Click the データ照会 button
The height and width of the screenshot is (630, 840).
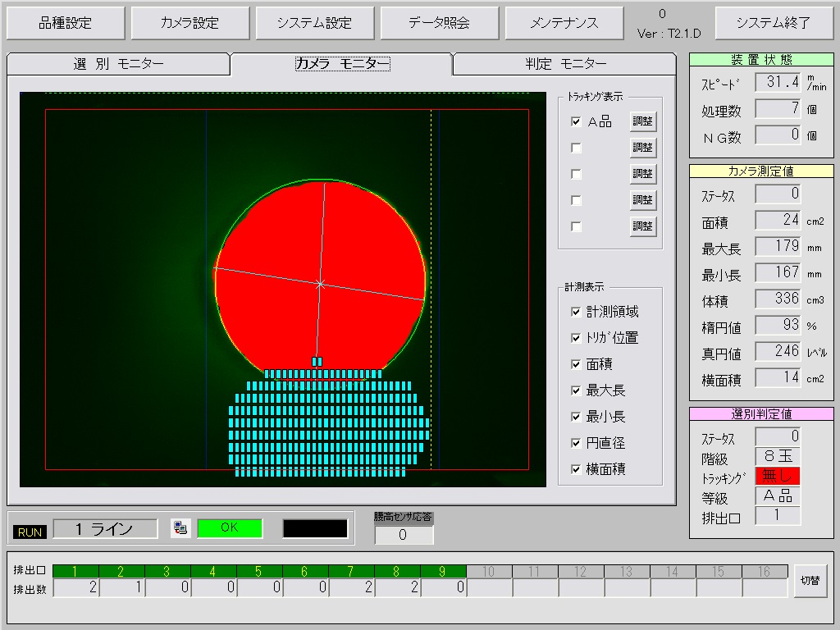pyautogui.click(x=439, y=23)
